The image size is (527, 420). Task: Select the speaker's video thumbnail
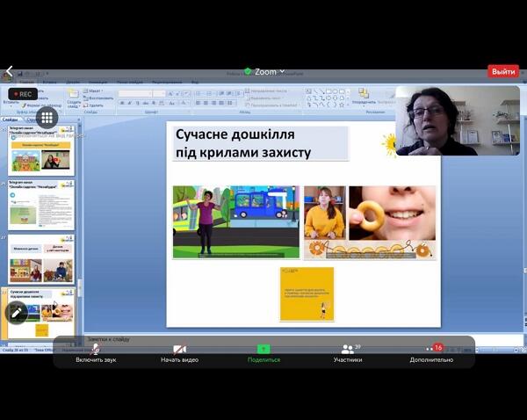point(458,120)
